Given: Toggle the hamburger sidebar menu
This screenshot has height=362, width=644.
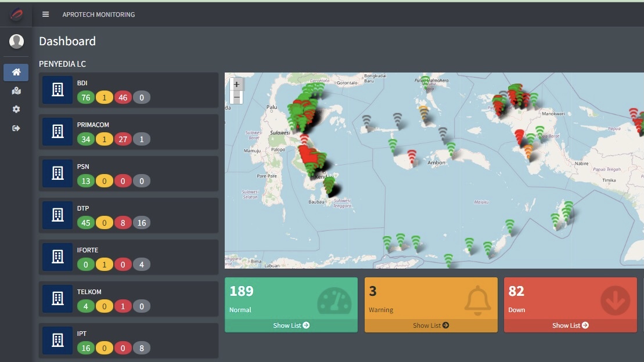Looking at the screenshot, I should pyautogui.click(x=46, y=15).
